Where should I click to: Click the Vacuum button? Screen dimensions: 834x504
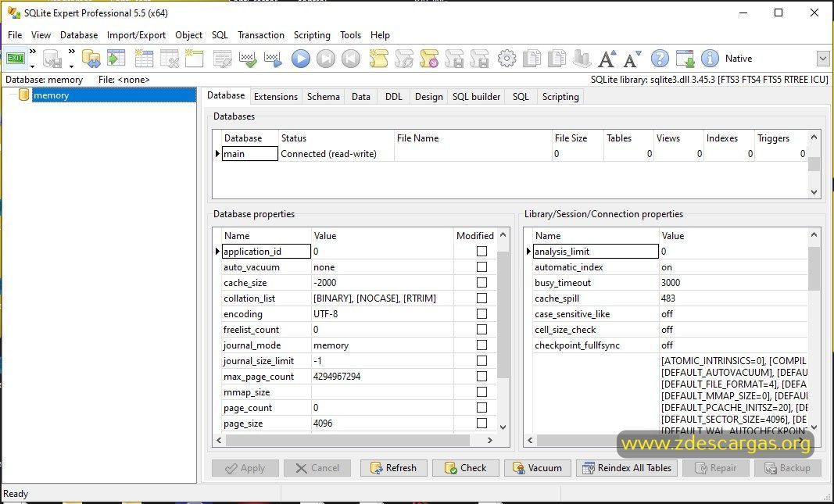pyautogui.click(x=537, y=468)
